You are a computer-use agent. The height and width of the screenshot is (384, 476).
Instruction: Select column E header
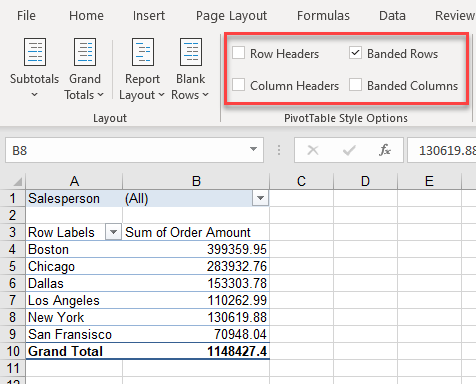[x=429, y=181]
